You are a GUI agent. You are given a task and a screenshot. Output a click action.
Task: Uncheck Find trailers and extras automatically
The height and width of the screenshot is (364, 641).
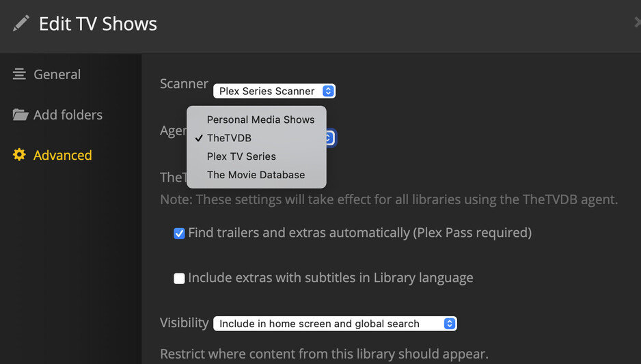click(179, 234)
